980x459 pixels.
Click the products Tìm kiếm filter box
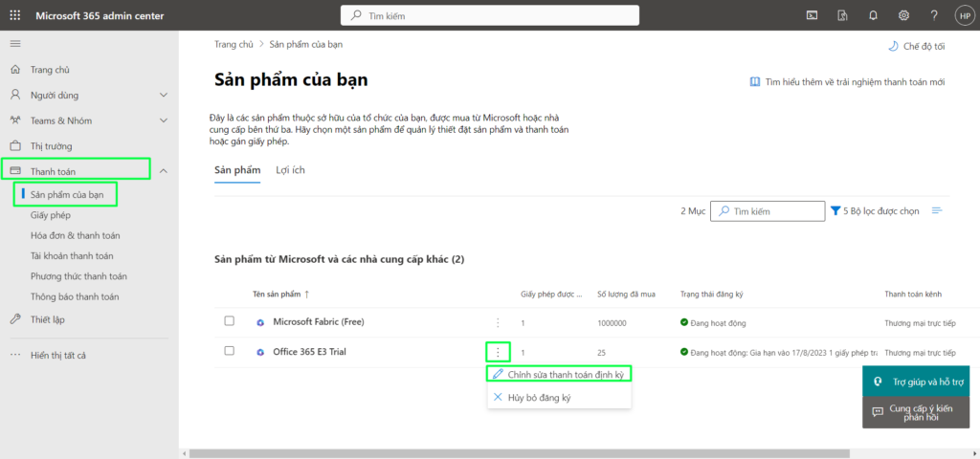point(768,210)
